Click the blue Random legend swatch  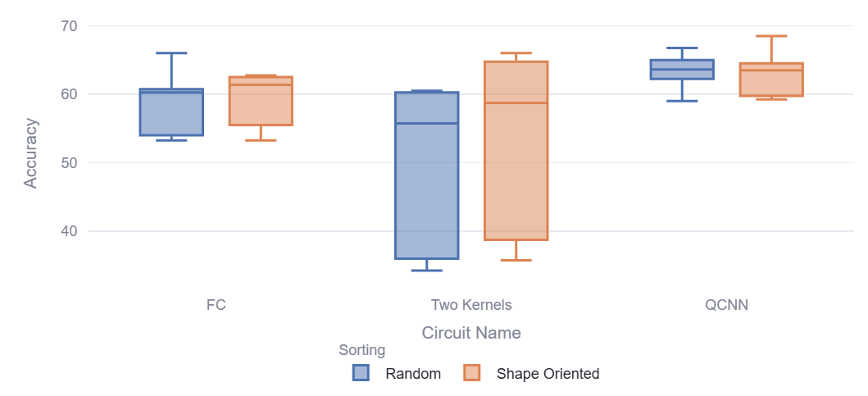pyautogui.click(x=361, y=373)
